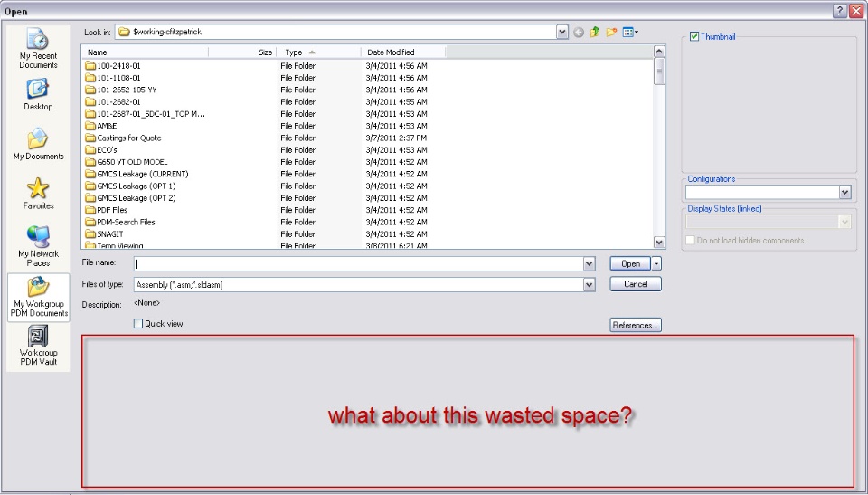Expand the Configurations dropdown
The image size is (868, 495).
tap(844, 193)
